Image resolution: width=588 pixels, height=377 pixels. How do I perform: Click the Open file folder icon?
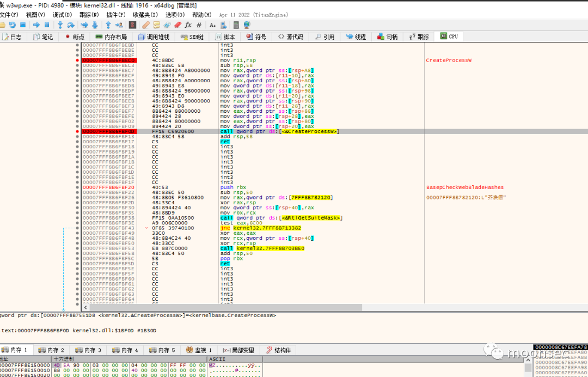point(2,25)
